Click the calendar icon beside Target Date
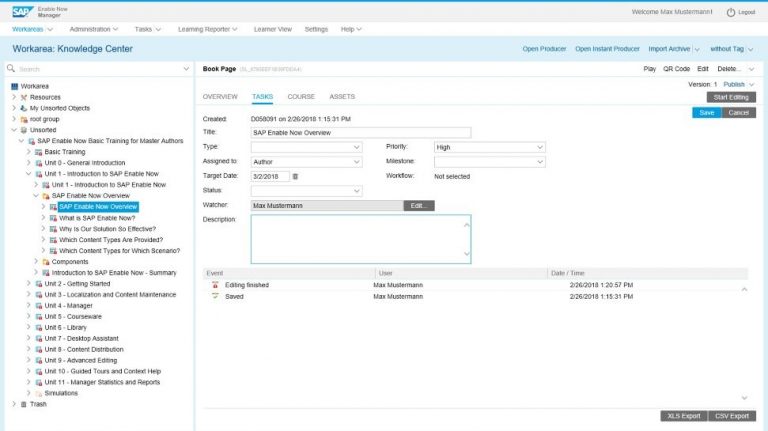Viewport: 768px width, 431px height. click(x=295, y=176)
